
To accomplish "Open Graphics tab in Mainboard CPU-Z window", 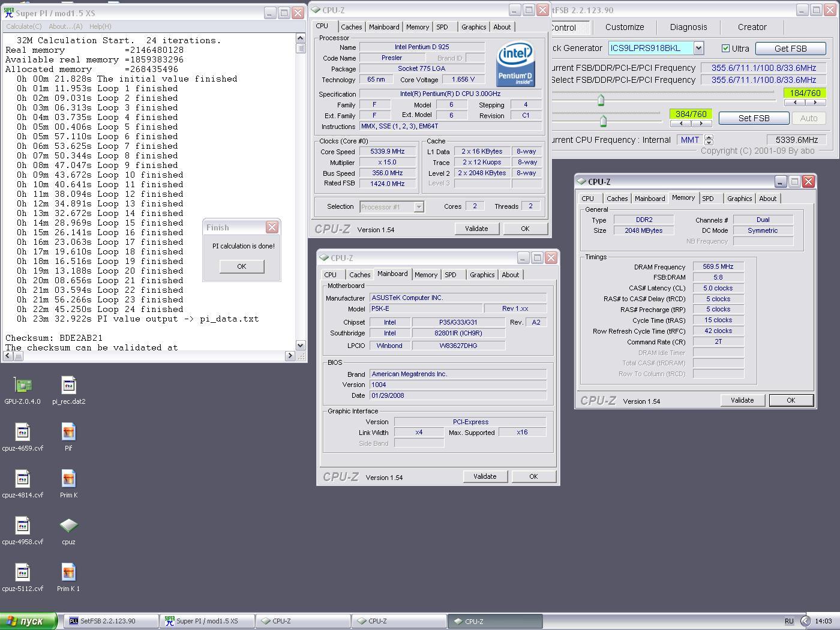I will tap(482, 275).
